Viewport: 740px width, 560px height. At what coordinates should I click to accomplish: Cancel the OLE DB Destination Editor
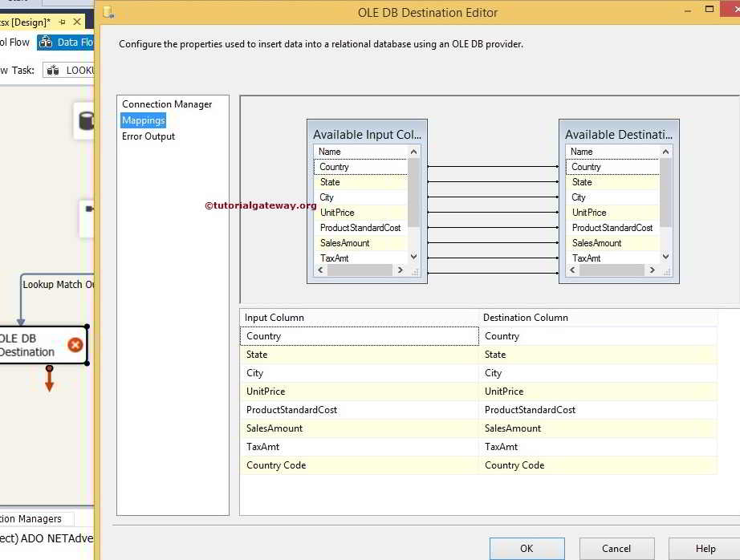[x=616, y=549]
